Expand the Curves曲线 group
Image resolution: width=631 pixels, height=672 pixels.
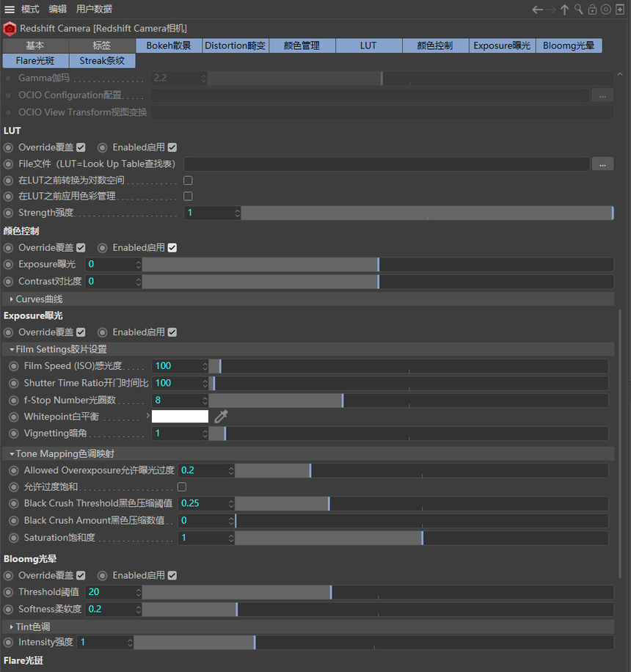[x=11, y=299]
